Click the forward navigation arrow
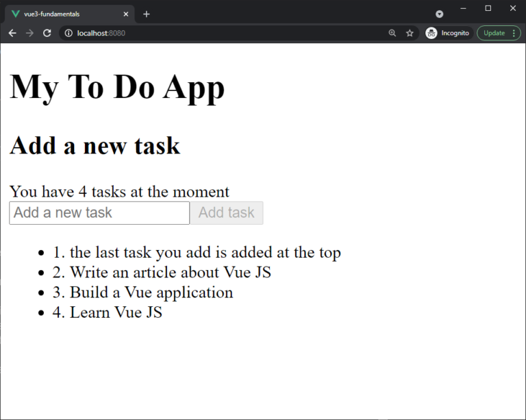Image resolution: width=526 pixels, height=420 pixels. pos(29,33)
